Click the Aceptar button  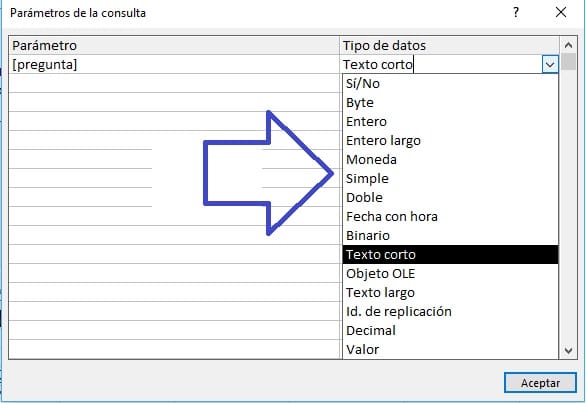pyautogui.click(x=540, y=383)
